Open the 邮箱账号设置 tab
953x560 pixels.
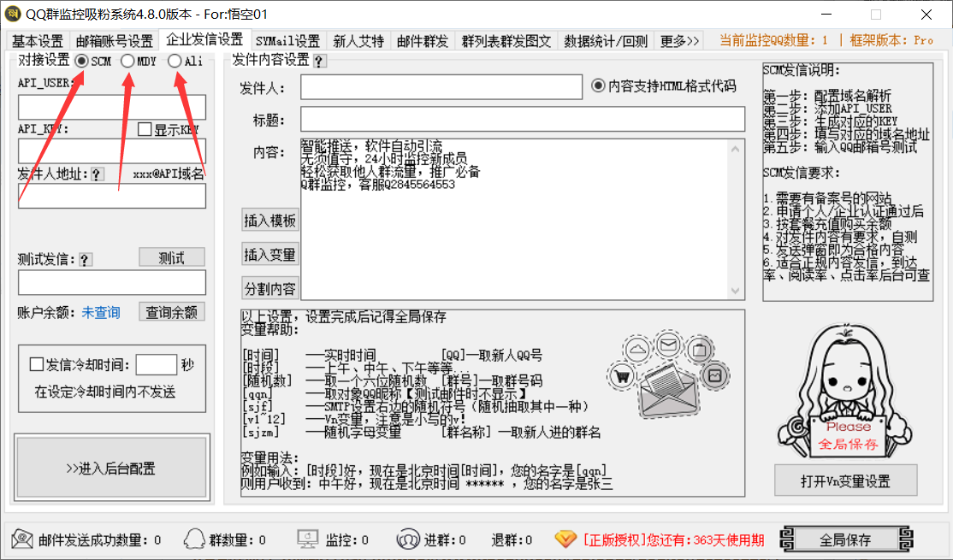pos(115,41)
